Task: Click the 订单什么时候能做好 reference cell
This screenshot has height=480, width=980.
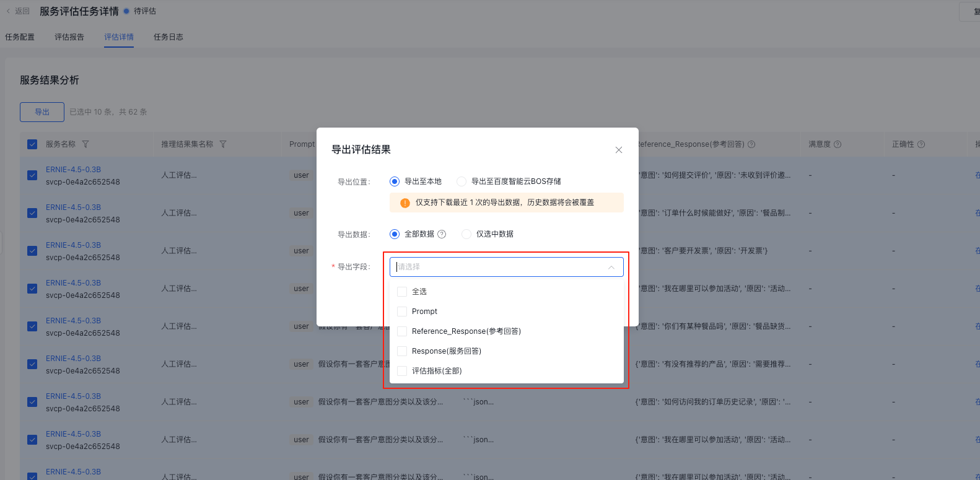Action: point(714,213)
